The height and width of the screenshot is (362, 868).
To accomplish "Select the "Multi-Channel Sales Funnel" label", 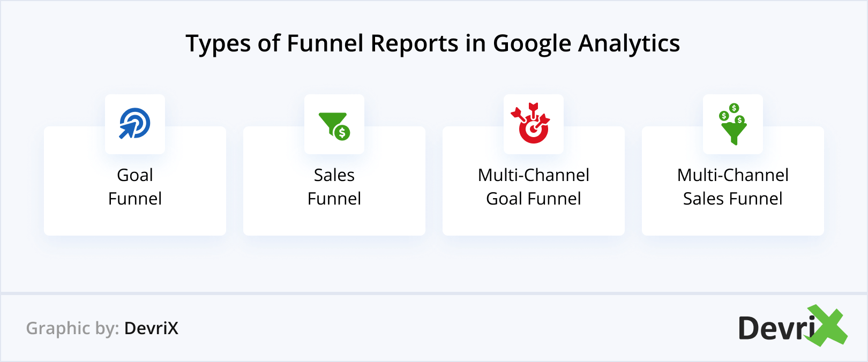I will [x=733, y=187].
